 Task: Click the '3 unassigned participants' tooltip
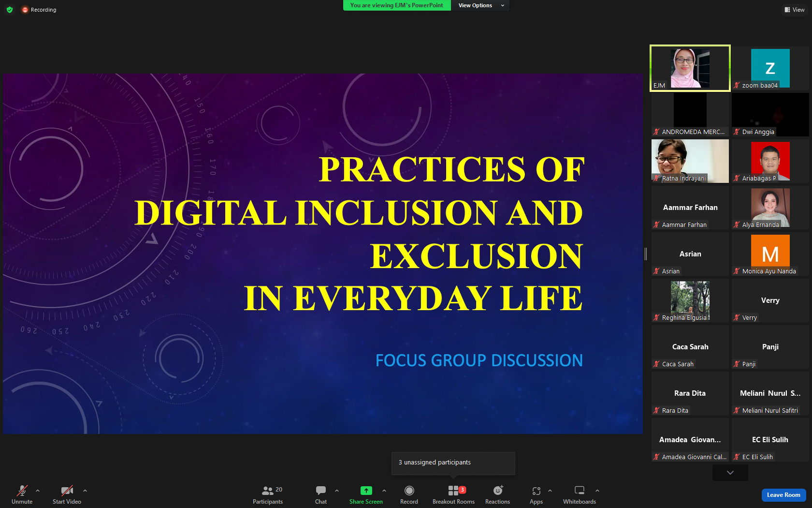coord(453,463)
